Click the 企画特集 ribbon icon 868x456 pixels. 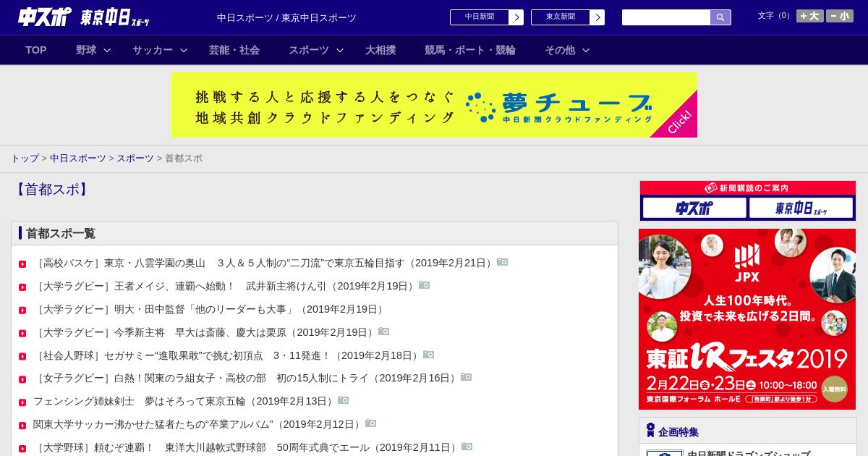[650, 431]
